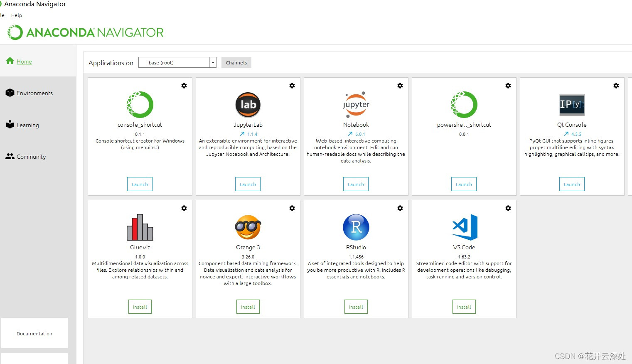Click the Qt Console app name
This screenshot has height=364, width=632.
click(x=572, y=125)
